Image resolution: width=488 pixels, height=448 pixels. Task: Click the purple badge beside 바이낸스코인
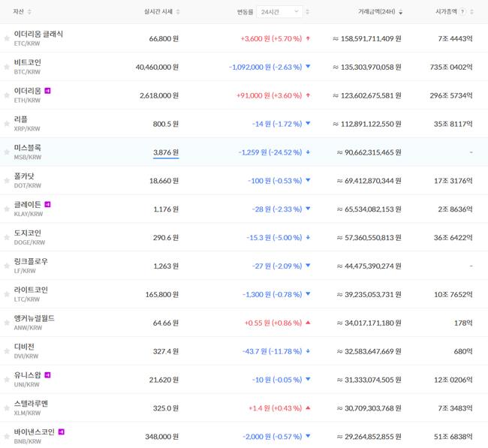point(62,431)
